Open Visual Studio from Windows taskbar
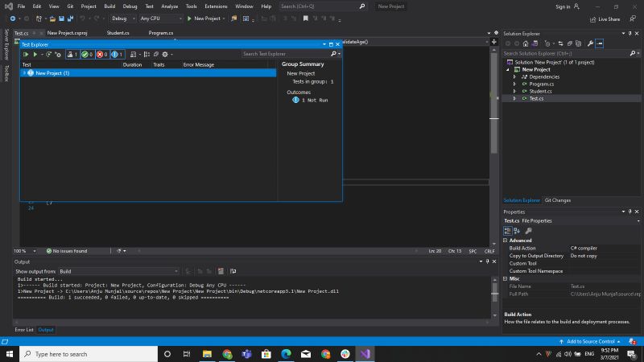The width and height of the screenshot is (644, 362). pyautogui.click(x=365, y=354)
